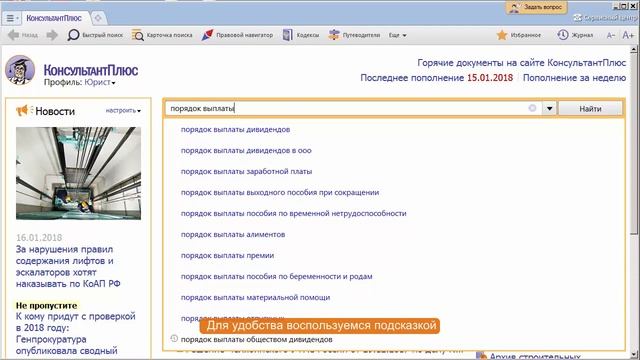Select suggestion порядок выплаты алиментов

233,234
